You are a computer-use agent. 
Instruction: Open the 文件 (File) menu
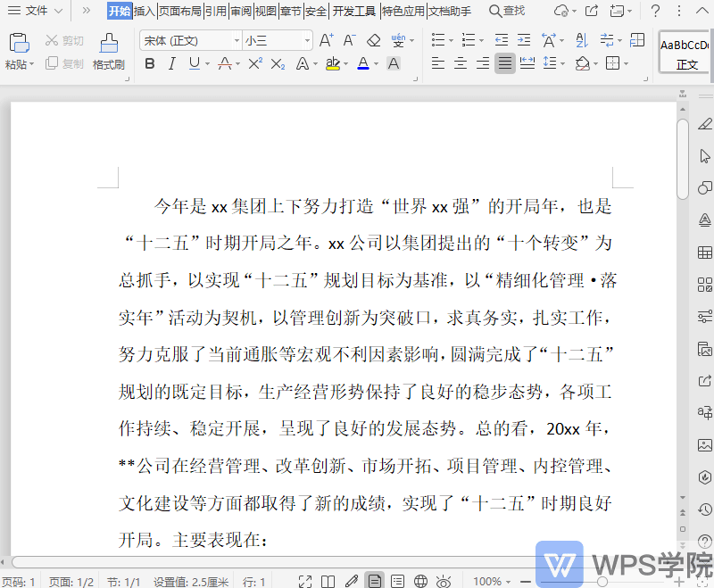(x=36, y=11)
